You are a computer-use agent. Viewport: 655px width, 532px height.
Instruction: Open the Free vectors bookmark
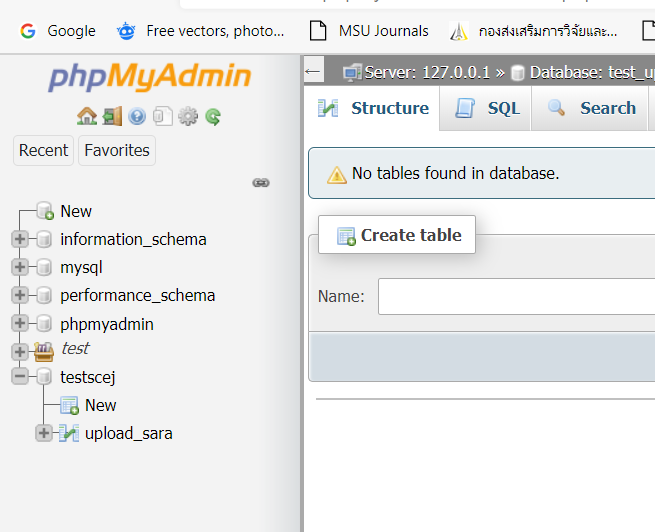pos(200,31)
